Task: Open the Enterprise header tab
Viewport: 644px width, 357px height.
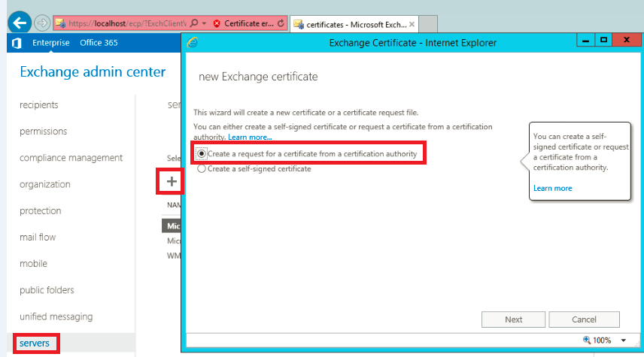Action: (50, 43)
